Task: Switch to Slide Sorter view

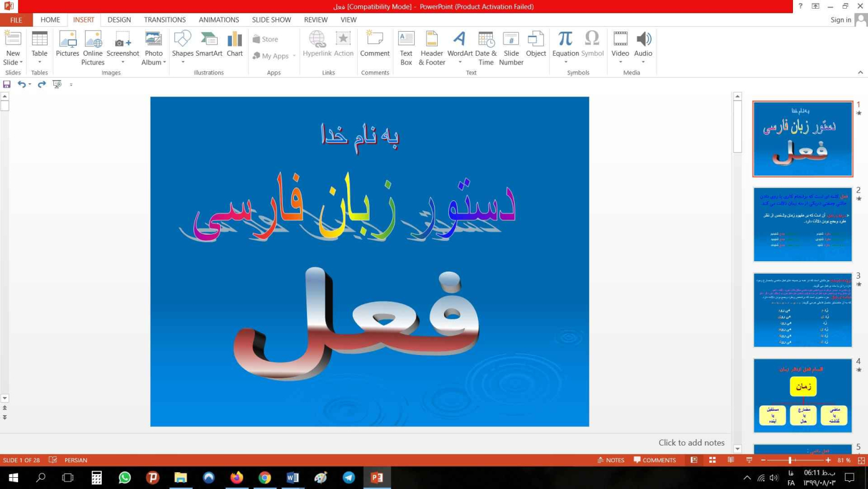Action: click(712, 460)
